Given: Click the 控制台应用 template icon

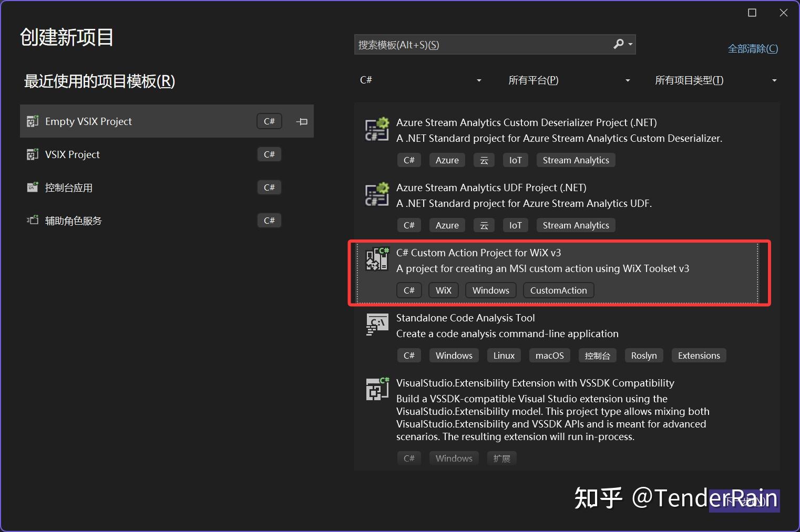Looking at the screenshot, I should pos(32,187).
